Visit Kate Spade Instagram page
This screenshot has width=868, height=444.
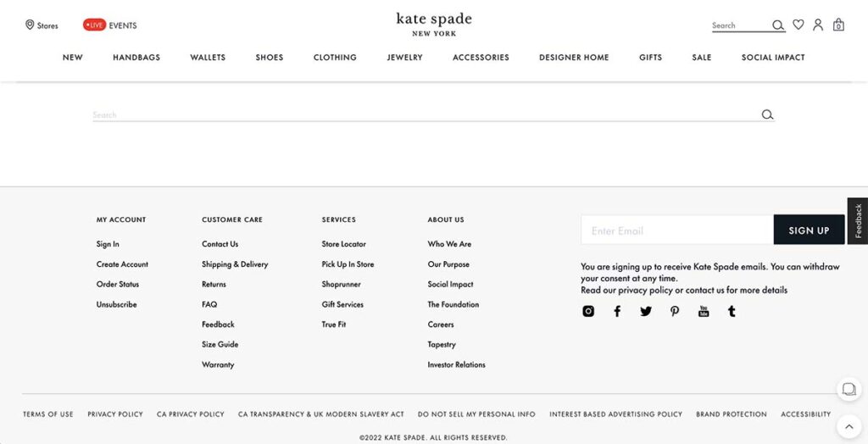point(588,311)
